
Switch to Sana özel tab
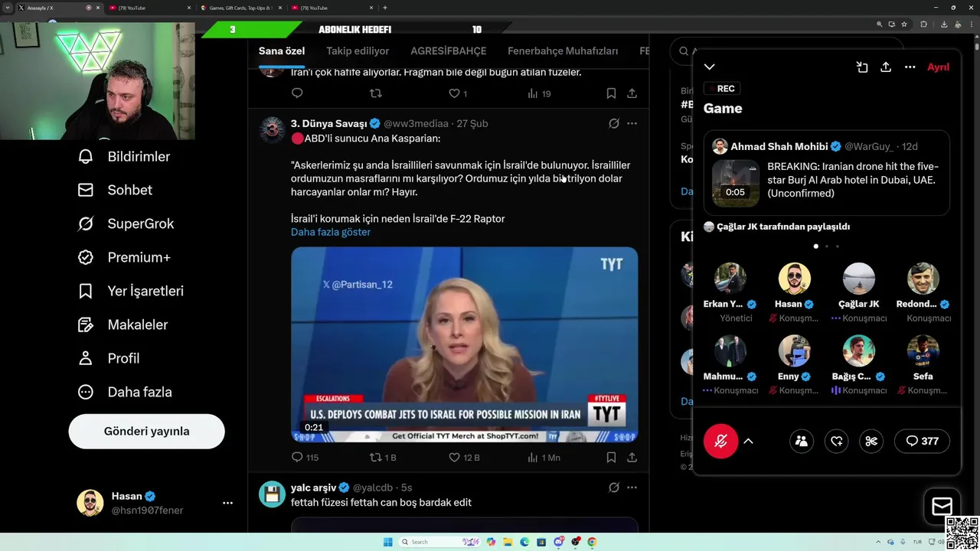[282, 51]
